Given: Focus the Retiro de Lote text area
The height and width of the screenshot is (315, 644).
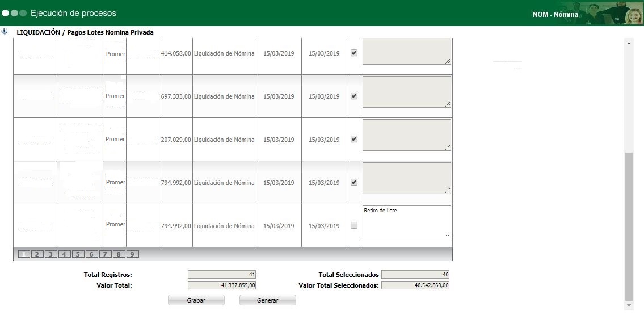Looking at the screenshot, I should coord(407,221).
